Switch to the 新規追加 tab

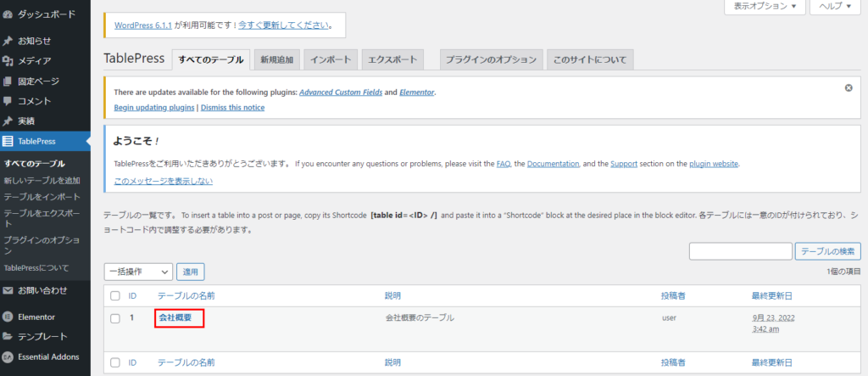point(277,60)
